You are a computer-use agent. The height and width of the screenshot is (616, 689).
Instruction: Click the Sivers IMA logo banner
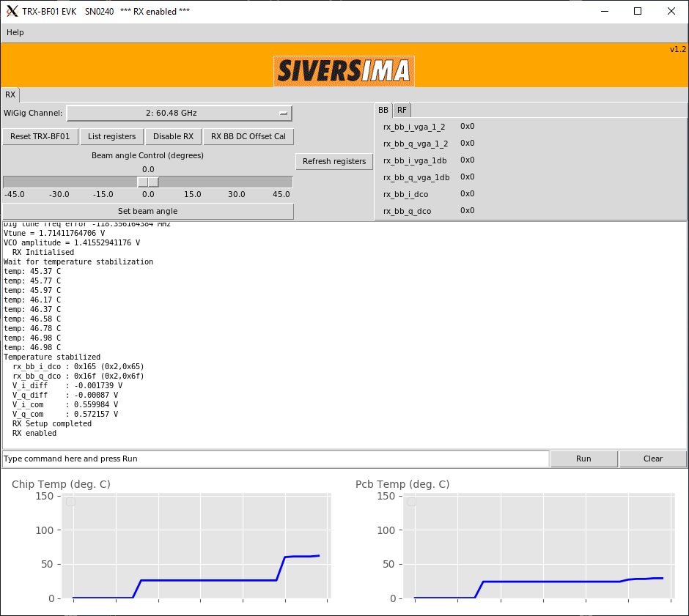tap(344, 71)
